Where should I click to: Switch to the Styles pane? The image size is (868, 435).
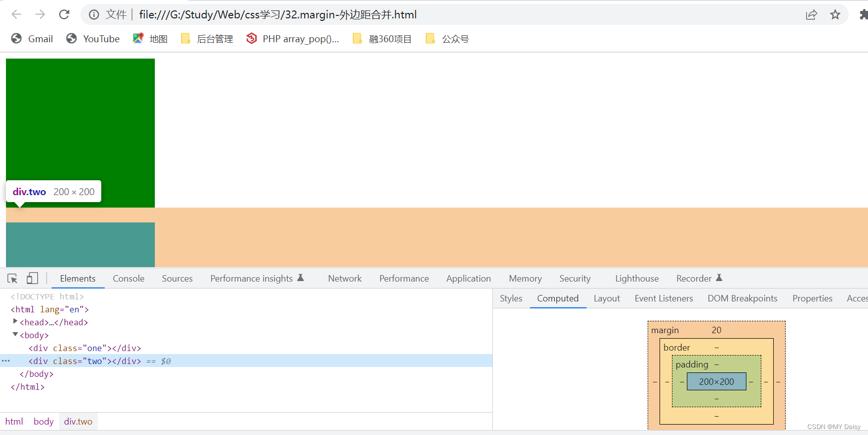click(x=511, y=298)
